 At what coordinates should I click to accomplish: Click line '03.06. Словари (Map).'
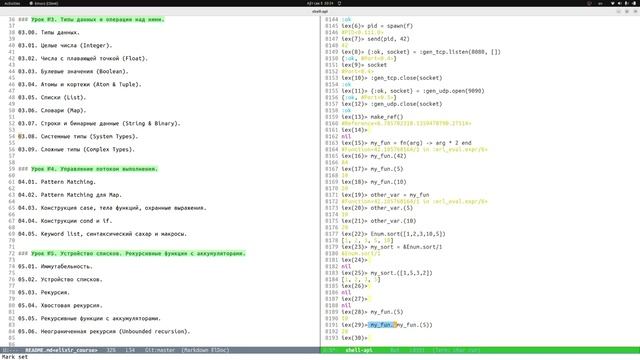(52, 111)
